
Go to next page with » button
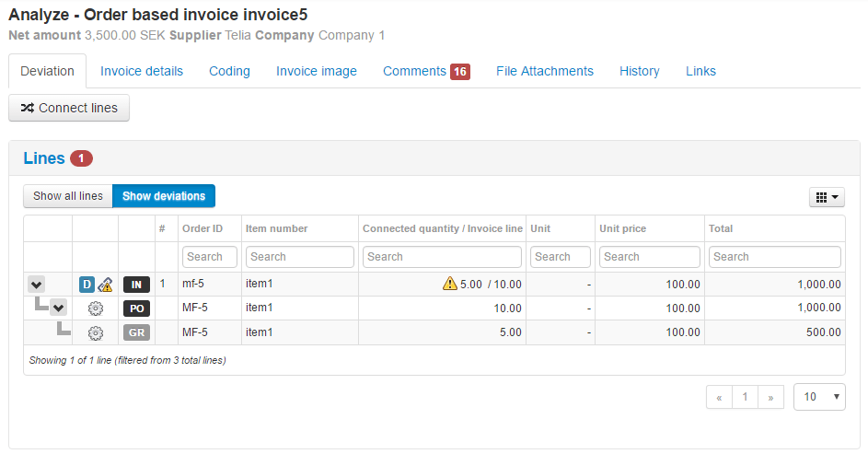pos(770,397)
